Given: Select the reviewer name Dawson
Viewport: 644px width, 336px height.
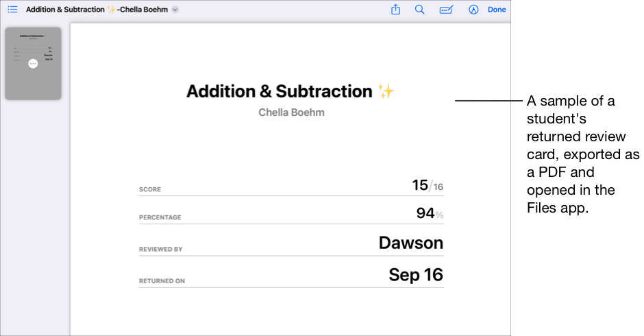Looking at the screenshot, I should point(410,243).
